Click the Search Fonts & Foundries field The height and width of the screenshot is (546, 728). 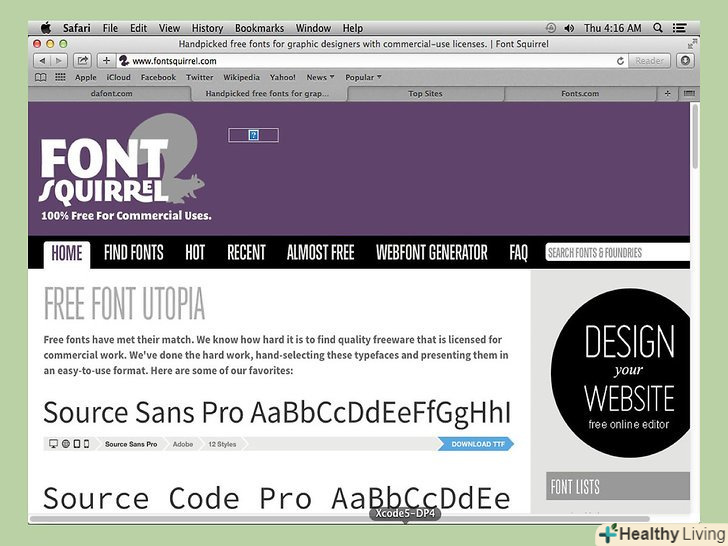click(x=618, y=253)
